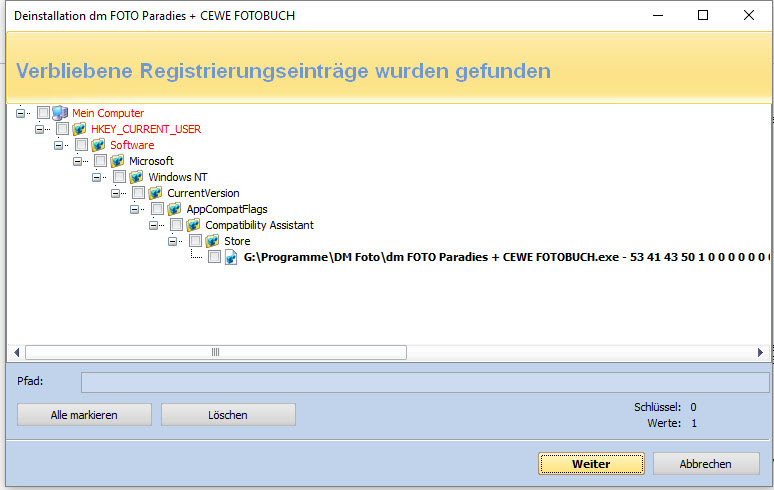Select the CurrentVersion tree label
Image resolution: width=774 pixels, height=490 pixels.
point(203,193)
